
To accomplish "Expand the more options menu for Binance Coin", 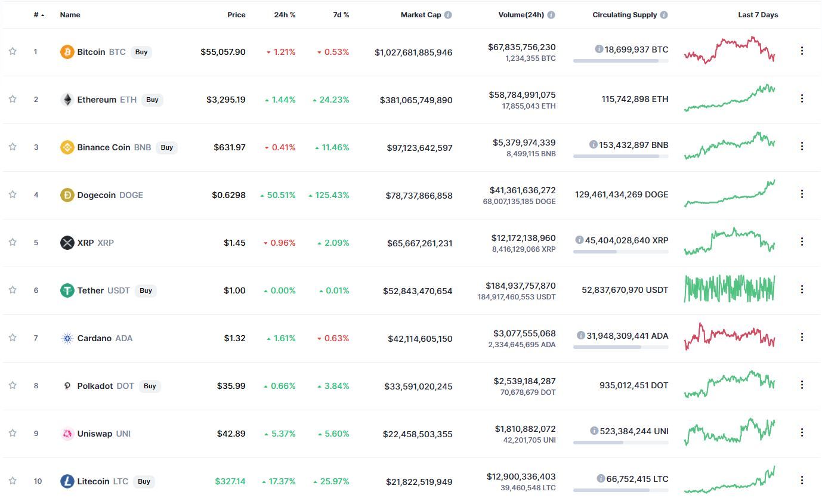I will (x=802, y=146).
